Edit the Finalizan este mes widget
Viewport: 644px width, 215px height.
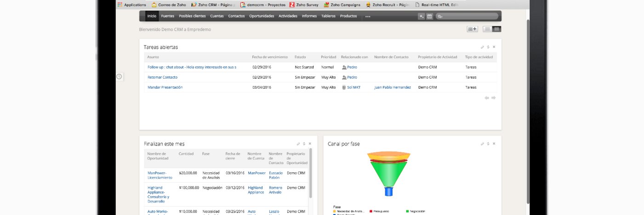298,144
